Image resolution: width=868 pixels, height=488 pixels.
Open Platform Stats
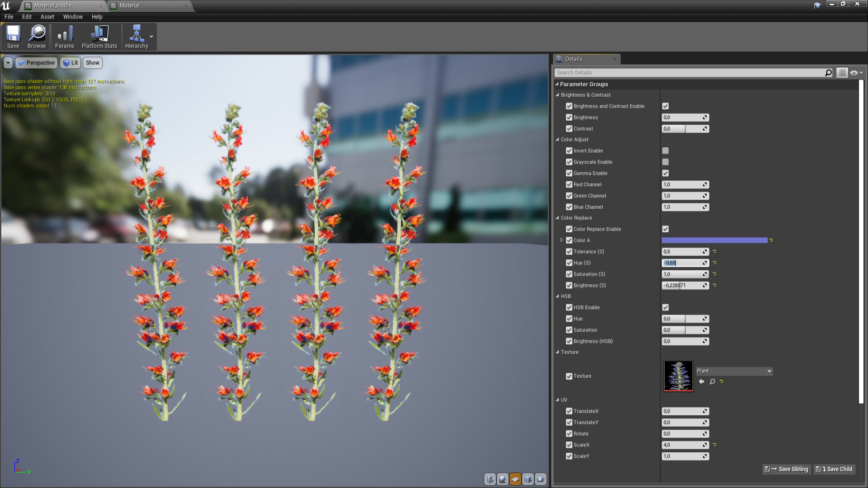click(99, 36)
